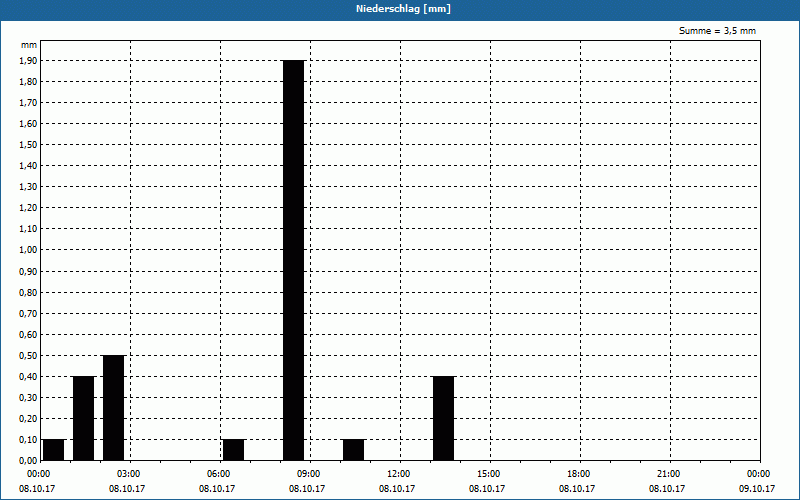This screenshot has width=800, height=500.
Task: Select the Summe = 3,5 mm total label
Action: (717, 31)
